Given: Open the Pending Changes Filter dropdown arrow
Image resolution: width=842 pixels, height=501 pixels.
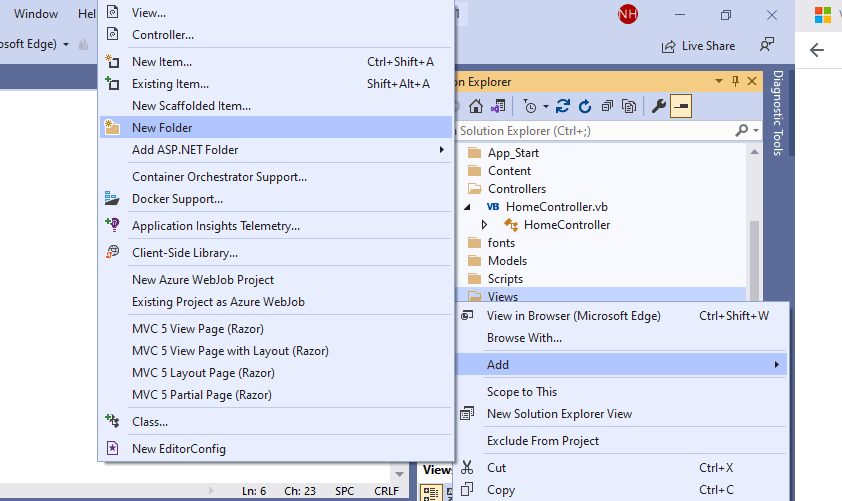Looking at the screenshot, I should coord(546,106).
